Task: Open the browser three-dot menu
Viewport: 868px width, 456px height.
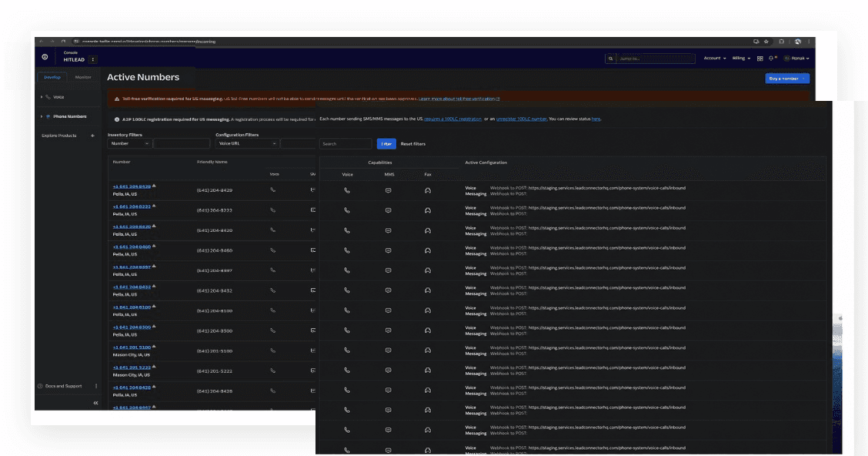Action: point(808,42)
